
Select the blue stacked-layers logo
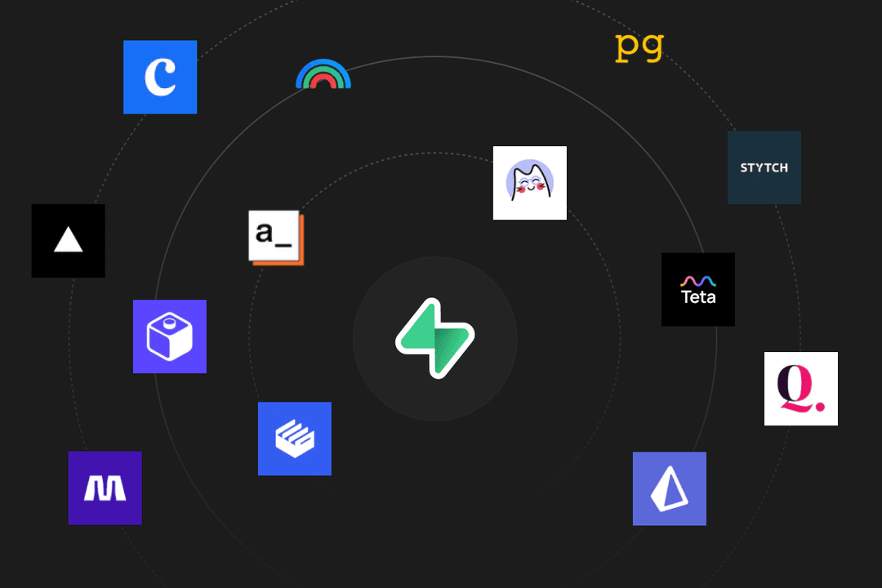294,439
